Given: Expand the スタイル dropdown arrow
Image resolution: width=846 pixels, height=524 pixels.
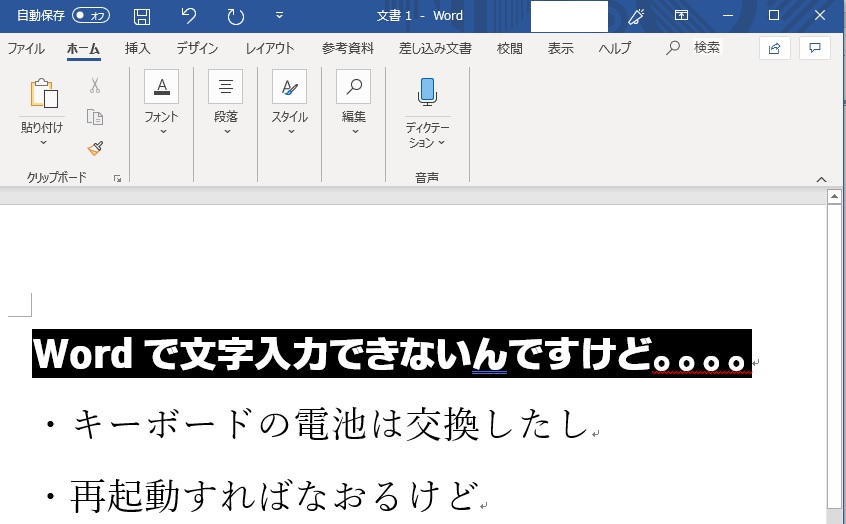Looking at the screenshot, I should tap(291, 131).
